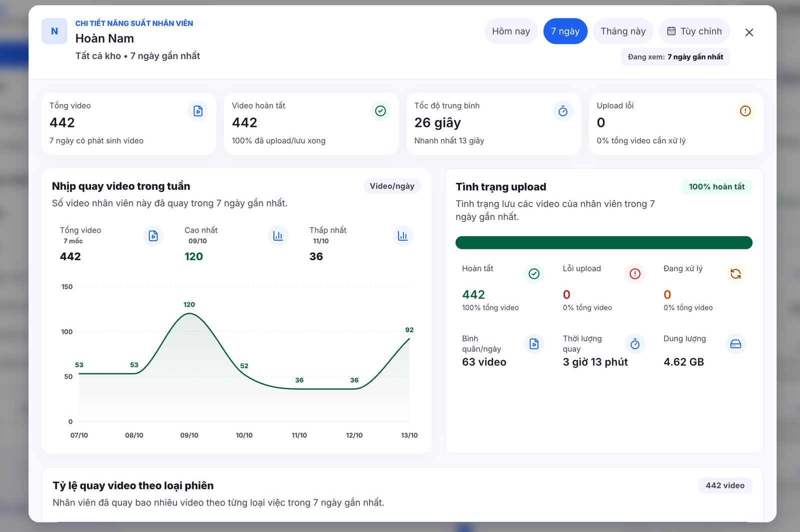Open the Tùy chỉnh custom date range
800x532 pixels.
pos(694,31)
